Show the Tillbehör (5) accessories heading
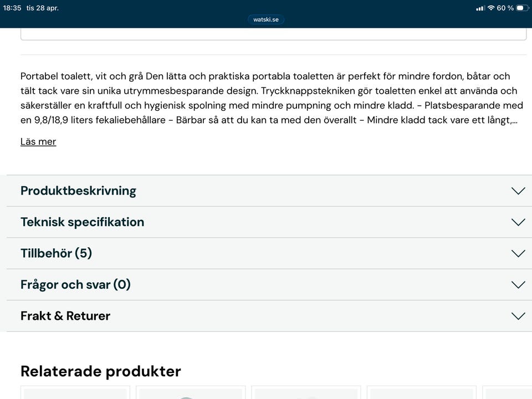The height and width of the screenshot is (399, 532). click(56, 253)
